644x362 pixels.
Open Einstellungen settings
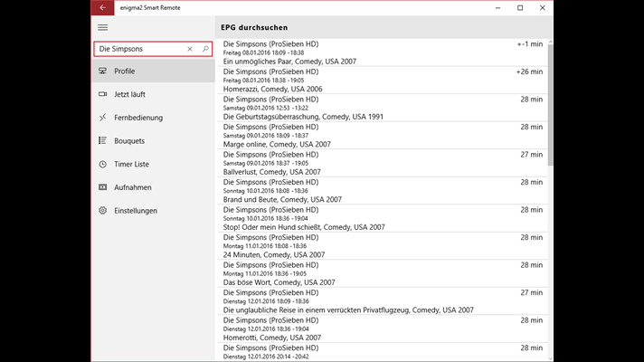tap(153, 211)
